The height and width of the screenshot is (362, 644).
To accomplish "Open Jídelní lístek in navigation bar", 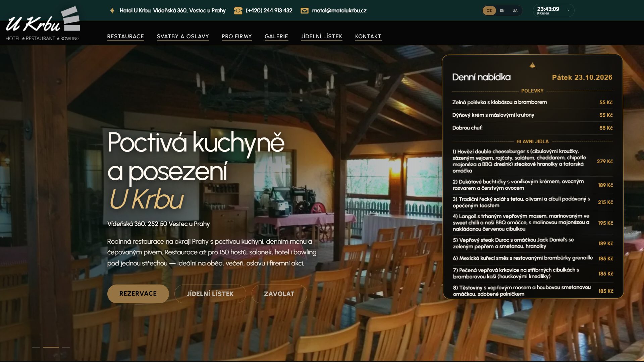I will click(322, 37).
